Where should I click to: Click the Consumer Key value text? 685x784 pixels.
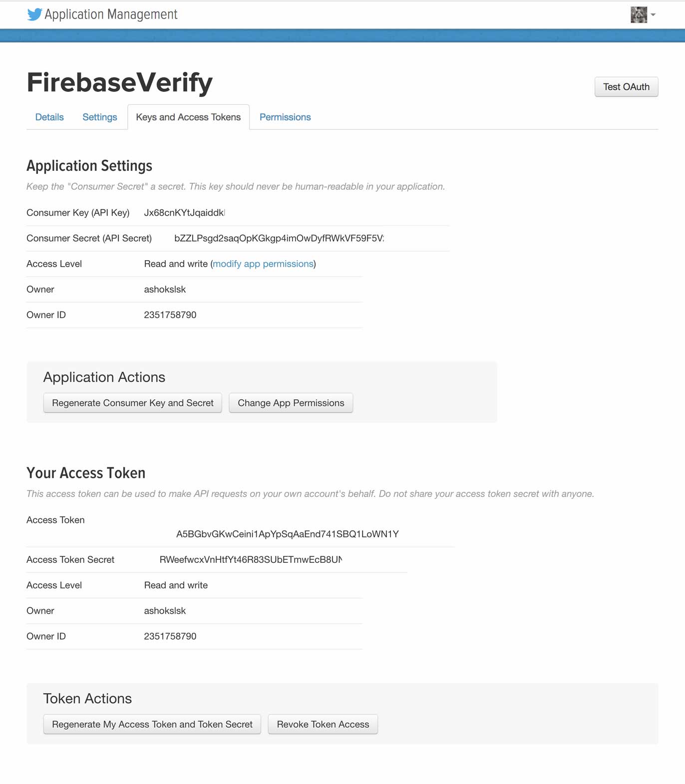[x=184, y=213]
